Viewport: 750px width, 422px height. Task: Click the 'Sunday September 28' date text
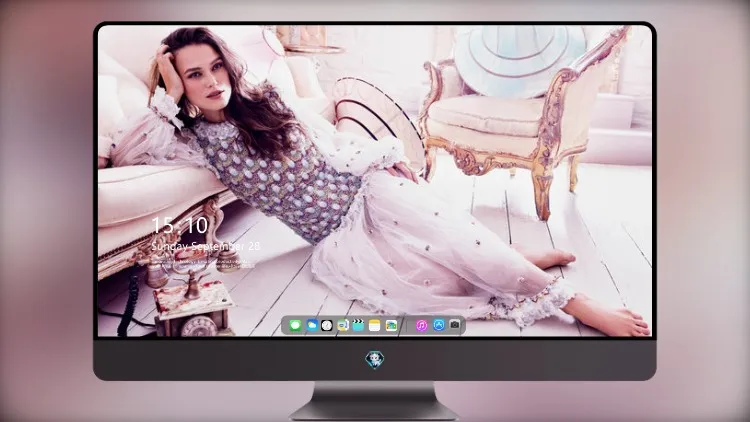206,246
